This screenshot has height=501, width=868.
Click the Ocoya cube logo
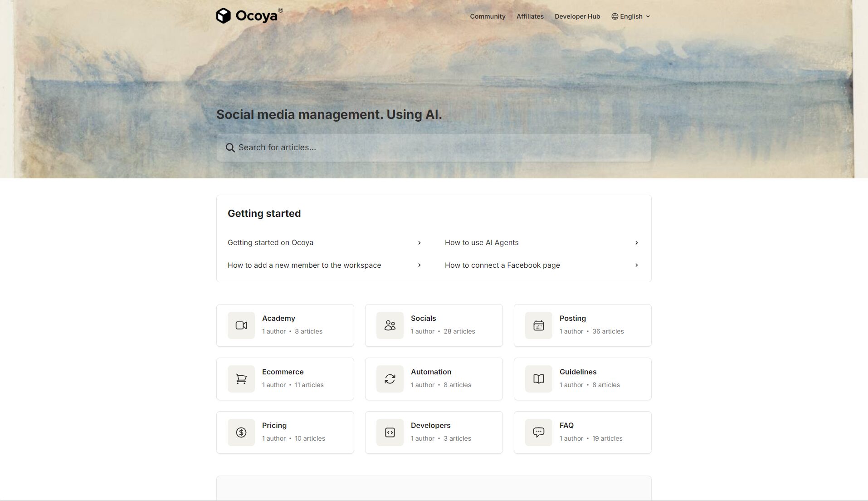tap(223, 16)
